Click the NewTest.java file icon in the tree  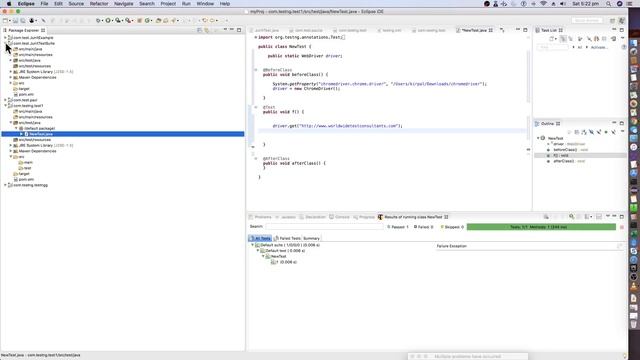pos(26,134)
